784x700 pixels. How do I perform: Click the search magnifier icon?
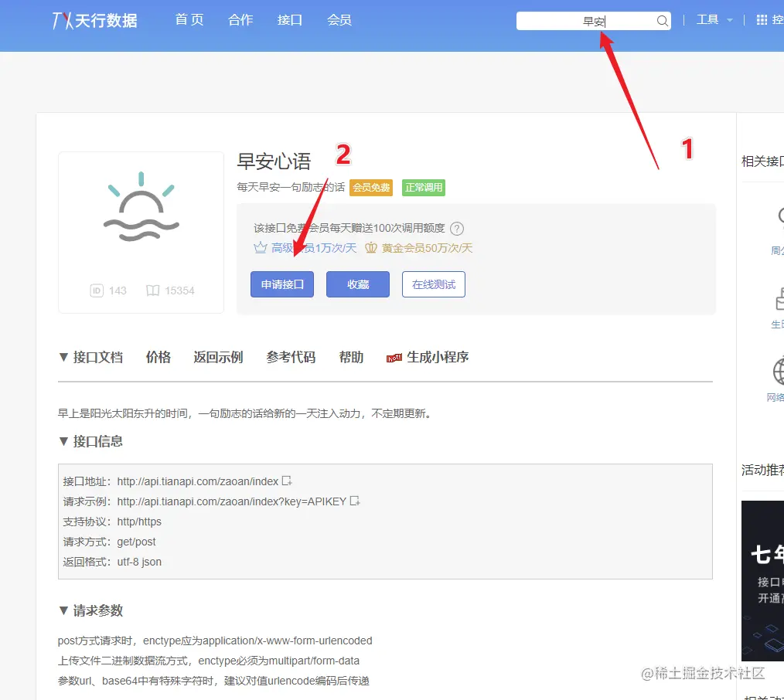[x=662, y=21]
